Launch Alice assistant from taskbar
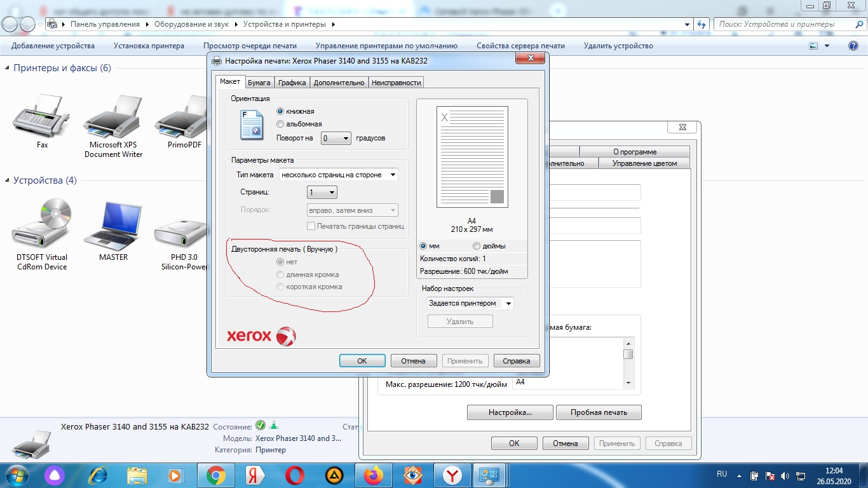 (x=54, y=475)
